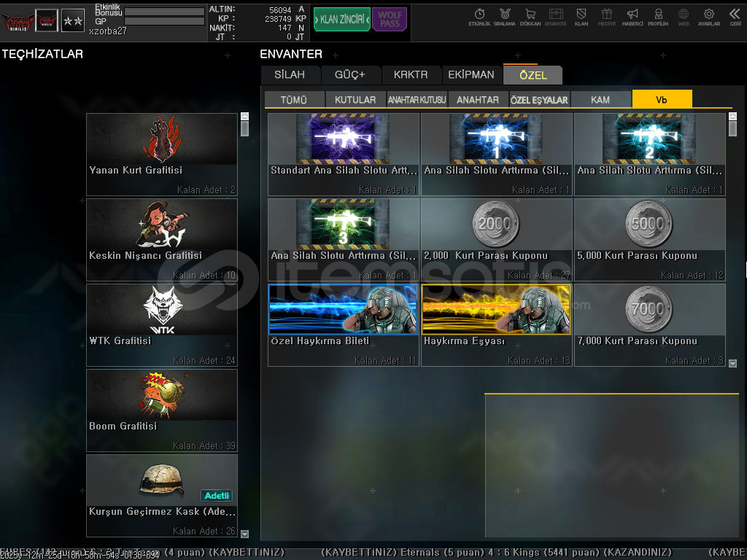
Task: Select 5,000 Kurt Parası Kuponu coin
Action: click(650, 239)
